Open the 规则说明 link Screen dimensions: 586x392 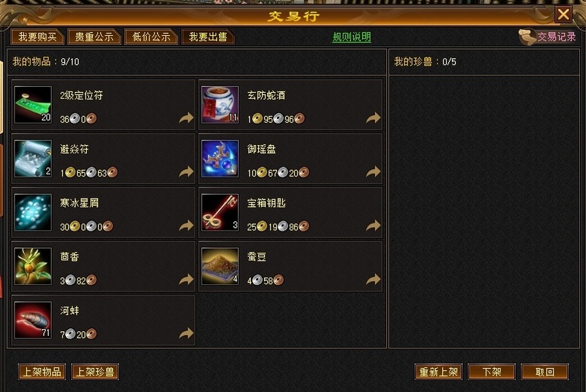[x=351, y=37]
